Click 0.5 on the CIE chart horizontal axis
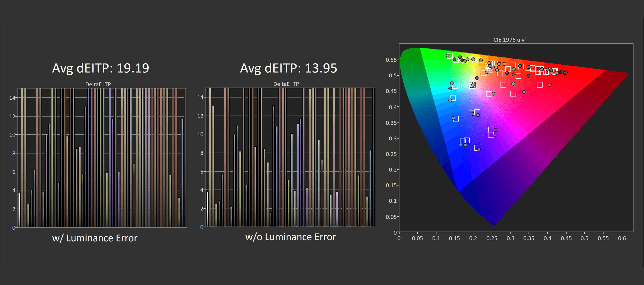The width and height of the screenshot is (644, 285). coord(584,238)
